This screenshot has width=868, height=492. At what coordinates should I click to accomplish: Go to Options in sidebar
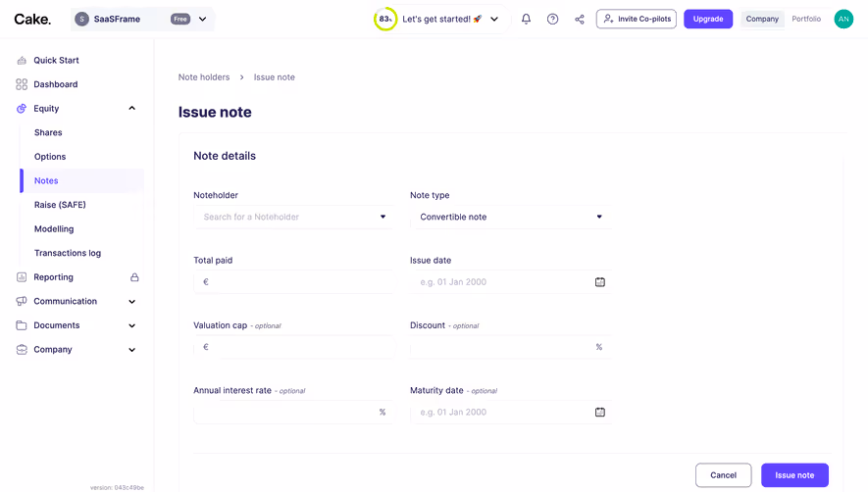click(x=50, y=157)
